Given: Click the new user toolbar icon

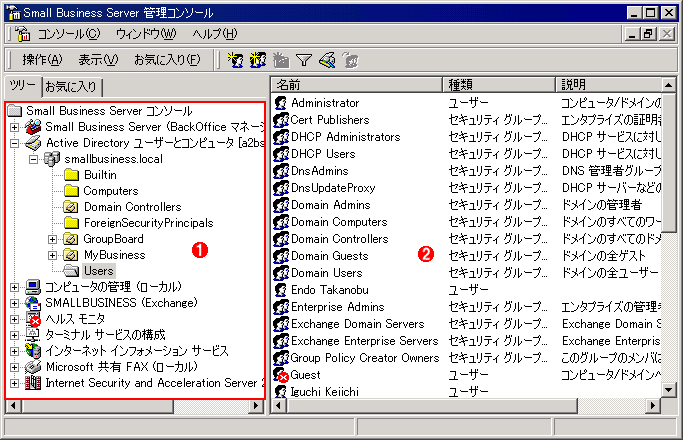Looking at the screenshot, I should (236, 60).
